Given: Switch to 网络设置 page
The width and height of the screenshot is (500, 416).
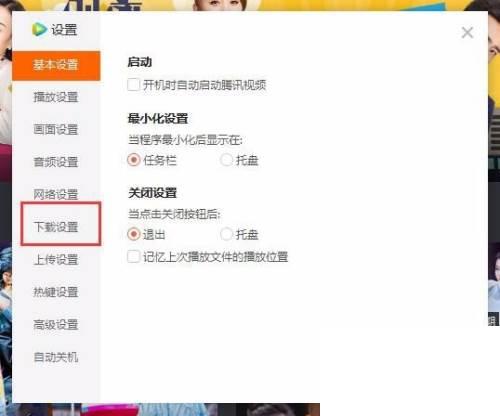Looking at the screenshot, I should click(x=56, y=194).
